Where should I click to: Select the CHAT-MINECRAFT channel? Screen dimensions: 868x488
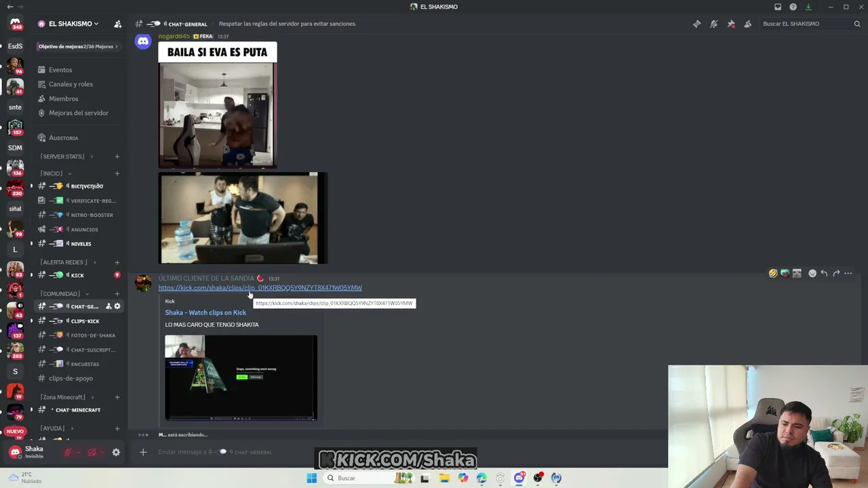point(79,410)
